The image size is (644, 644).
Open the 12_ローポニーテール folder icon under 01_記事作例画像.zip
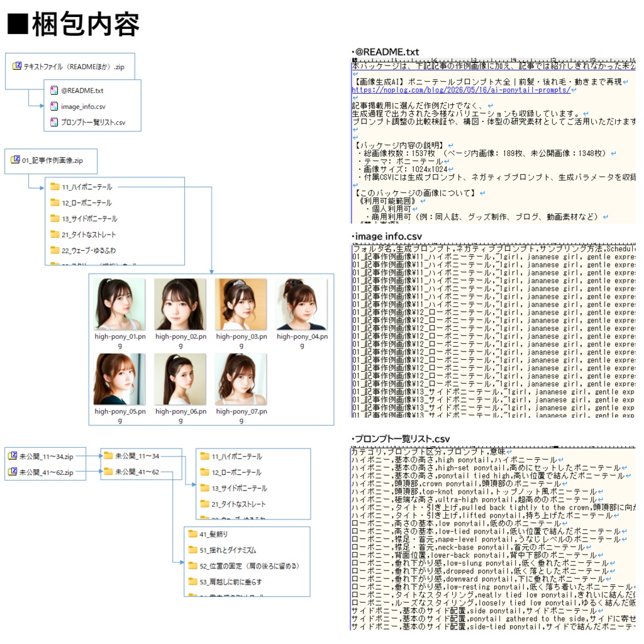click(x=55, y=202)
